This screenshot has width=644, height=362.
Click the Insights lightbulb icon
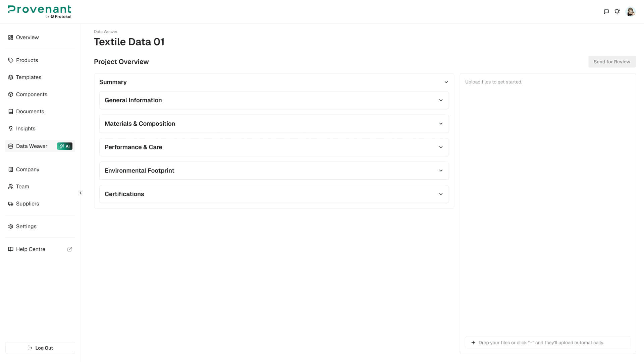coord(11,129)
